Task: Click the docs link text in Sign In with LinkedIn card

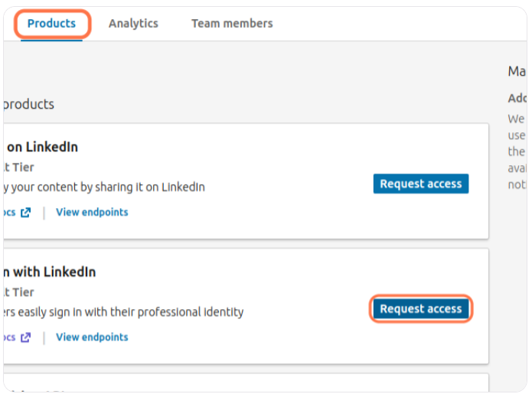Action: [x=9, y=337]
